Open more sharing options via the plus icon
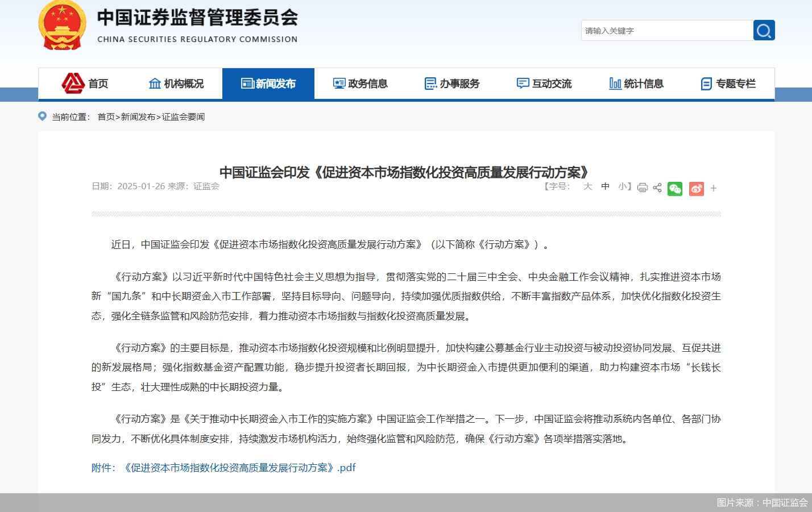812x512 pixels. (713, 188)
